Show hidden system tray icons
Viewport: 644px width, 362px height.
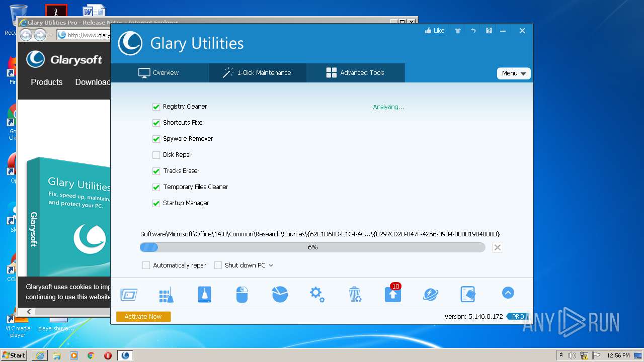(561, 355)
